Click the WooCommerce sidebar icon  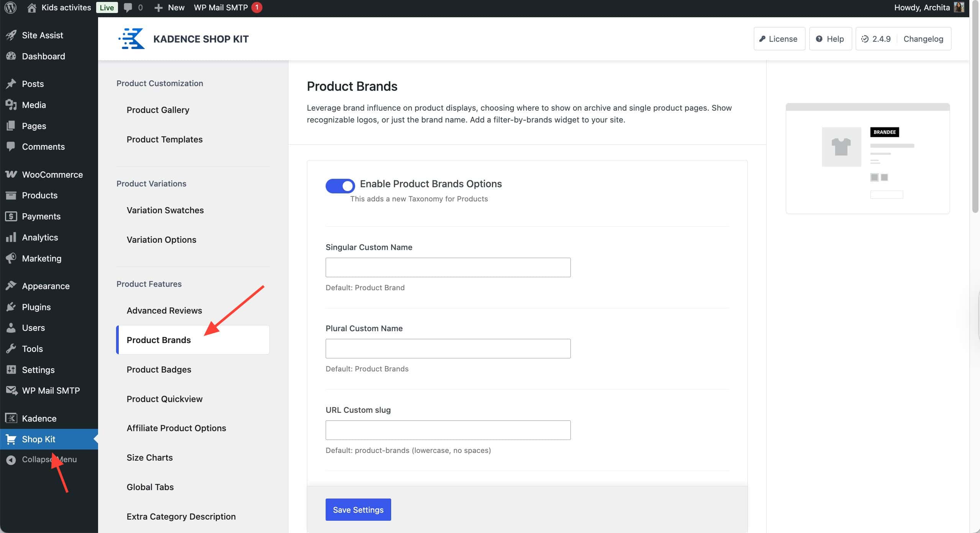pos(11,174)
